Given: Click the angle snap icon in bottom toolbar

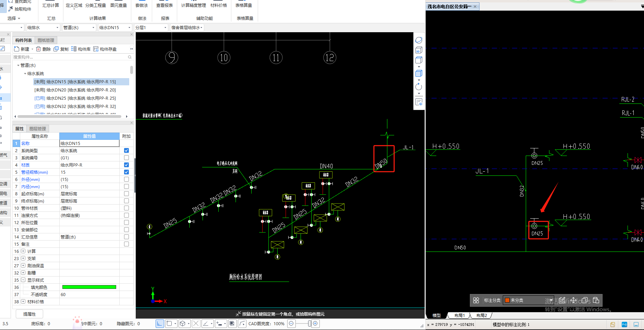Looking at the screenshot, I should click(206, 323).
